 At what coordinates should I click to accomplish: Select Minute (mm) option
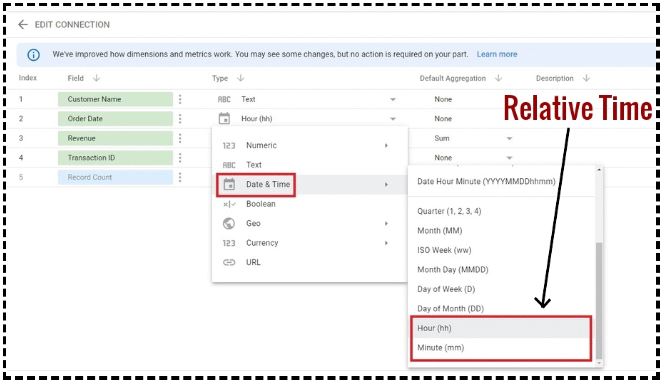[502, 348]
